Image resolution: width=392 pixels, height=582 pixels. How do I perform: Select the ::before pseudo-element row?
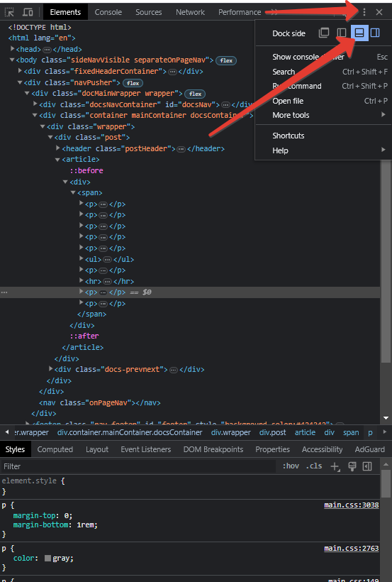(86, 171)
